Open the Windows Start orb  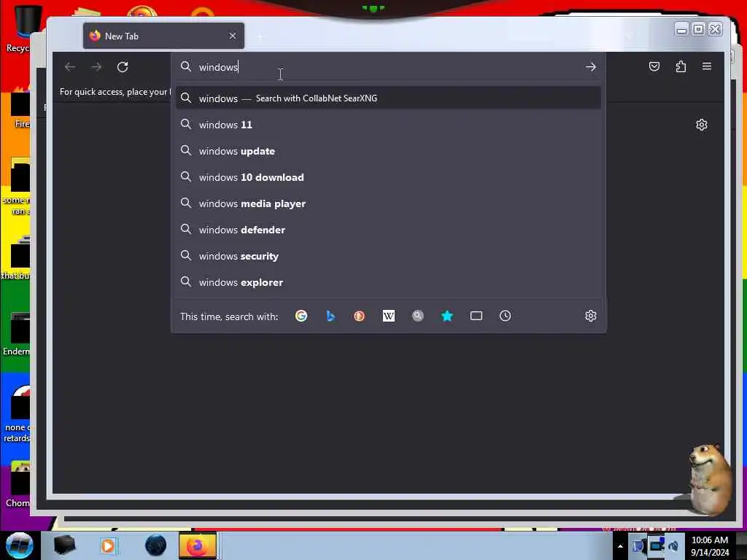click(20, 545)
